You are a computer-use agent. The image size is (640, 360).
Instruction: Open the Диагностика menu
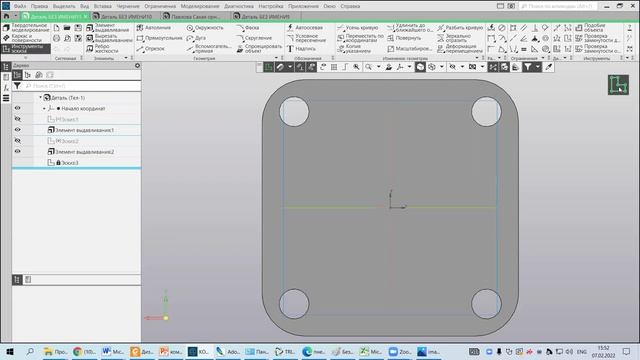(239, 6)
